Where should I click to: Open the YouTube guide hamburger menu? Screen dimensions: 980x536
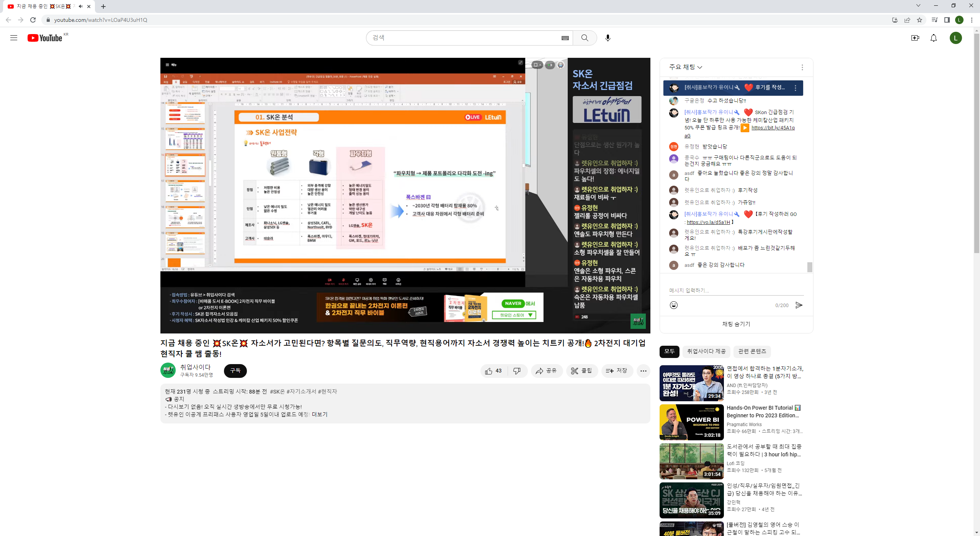click(x=14, y=38)
